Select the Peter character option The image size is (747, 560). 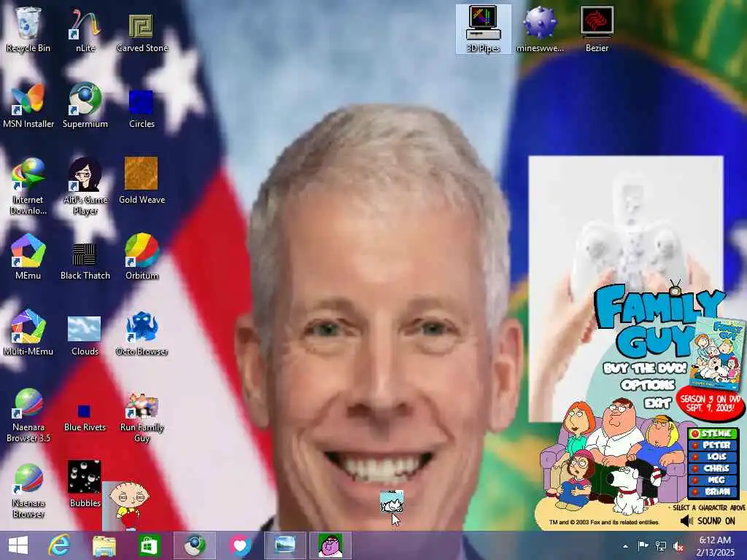713,446
